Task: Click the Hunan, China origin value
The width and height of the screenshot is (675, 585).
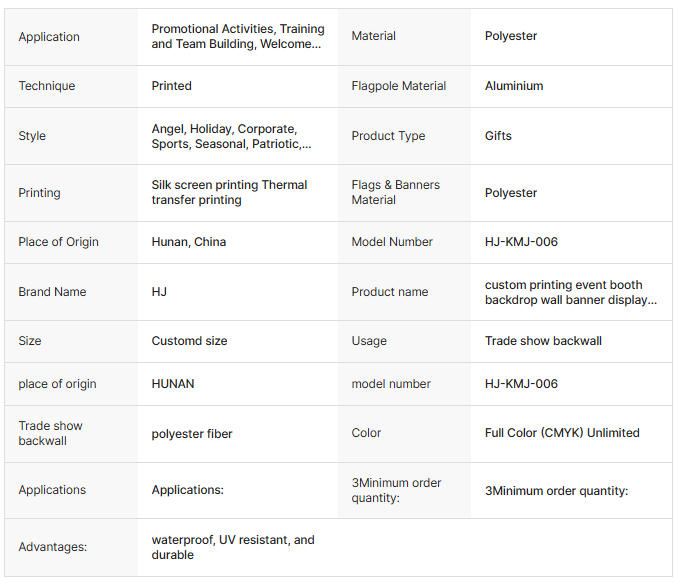Action: point(189,242)
